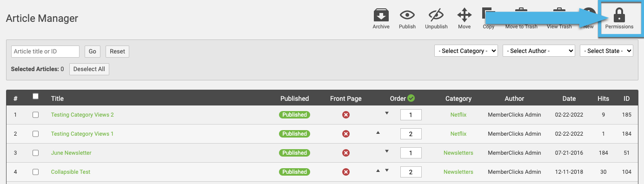The width and height of the screenshot is (644, 184).
Task: Check the select-all checkbox in table header
Action: pos(36,97)
